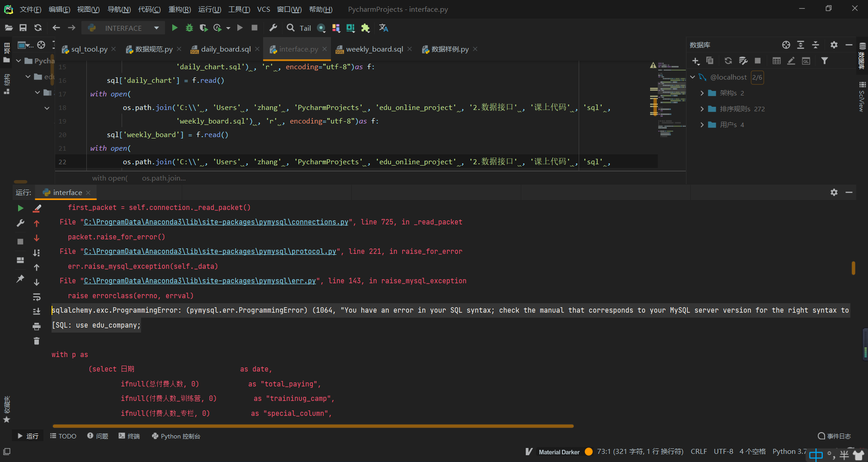This screenshot has height=462, width=868.
Task: Run with coverage from the top toolbar
Action: tap(204, 28)
